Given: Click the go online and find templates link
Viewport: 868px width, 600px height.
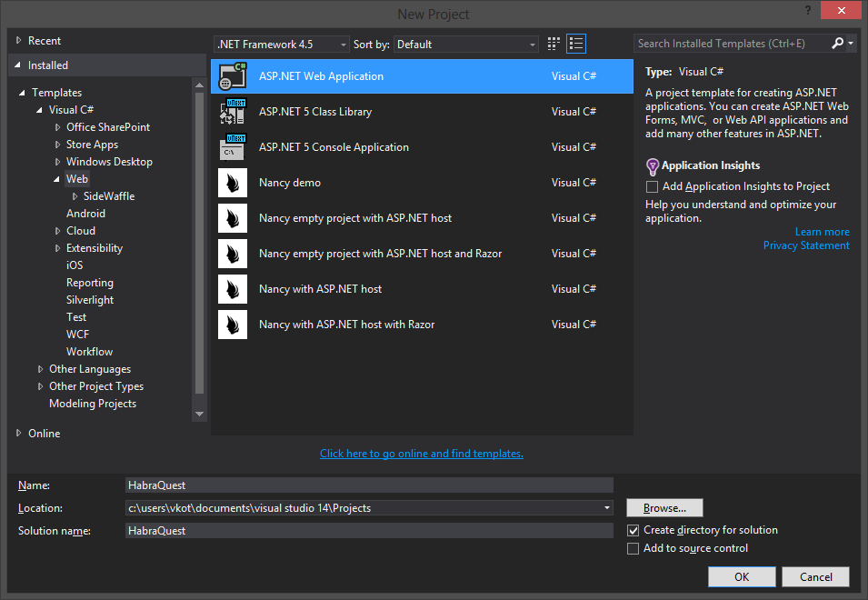Looking at the screenshot, I should tap(421, 454).
